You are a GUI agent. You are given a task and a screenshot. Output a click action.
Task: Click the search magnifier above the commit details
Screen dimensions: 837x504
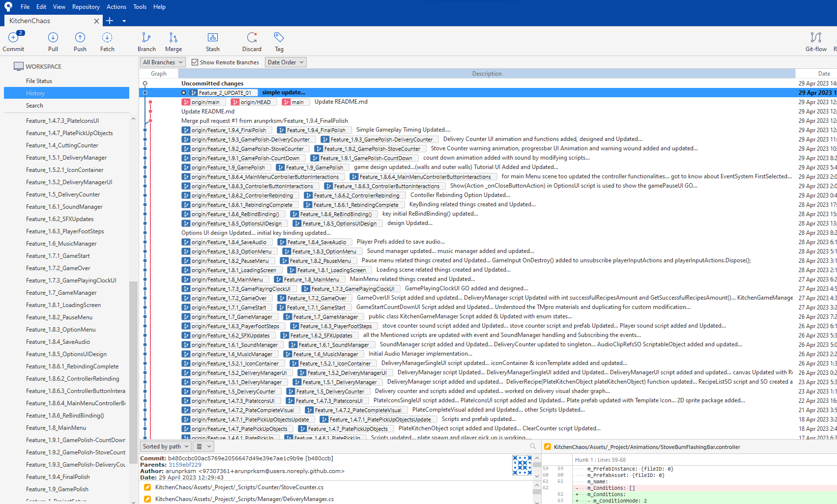point(533,446)
